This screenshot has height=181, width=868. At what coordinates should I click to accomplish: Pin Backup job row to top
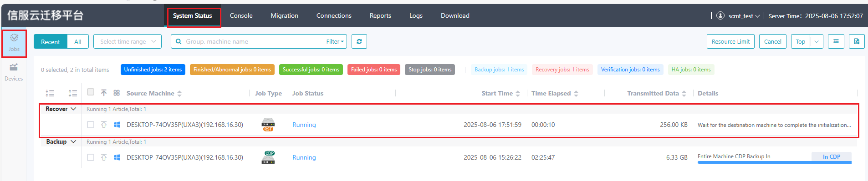[x=104, y=157]
